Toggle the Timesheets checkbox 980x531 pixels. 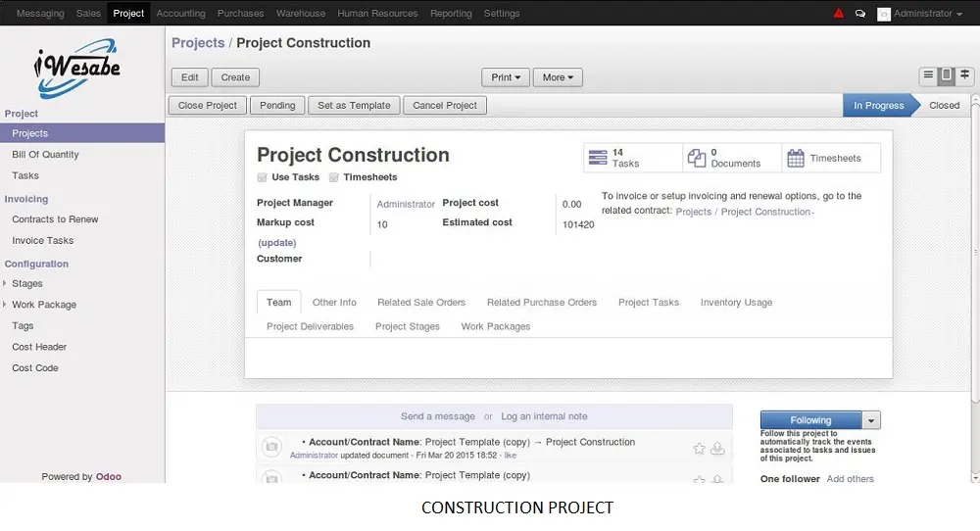click(x=334, y=177)
